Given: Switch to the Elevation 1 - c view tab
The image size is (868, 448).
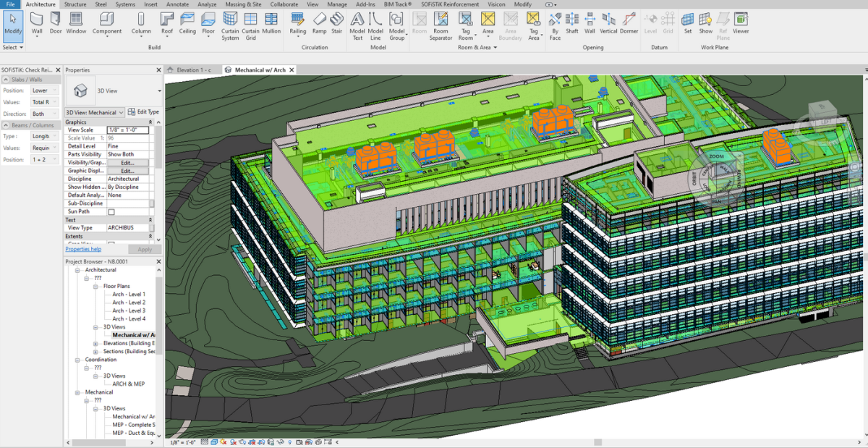Looking at the screenshot, I should point(193,70).
